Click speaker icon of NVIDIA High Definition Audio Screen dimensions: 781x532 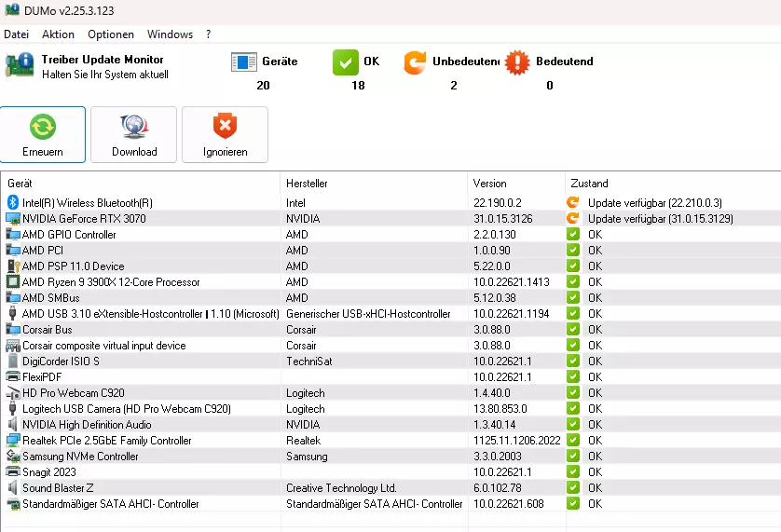[x=13, y=425]
